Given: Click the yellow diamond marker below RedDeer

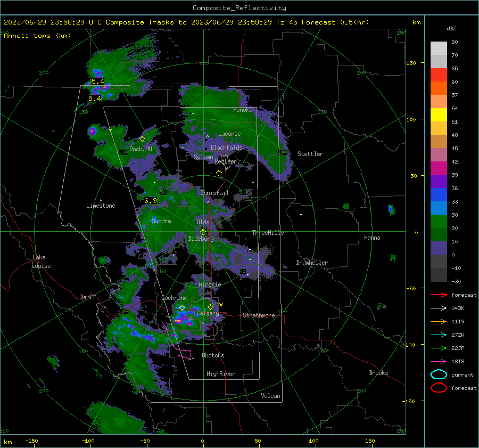Looking at the screenshot, I should [x=219, y=173].
